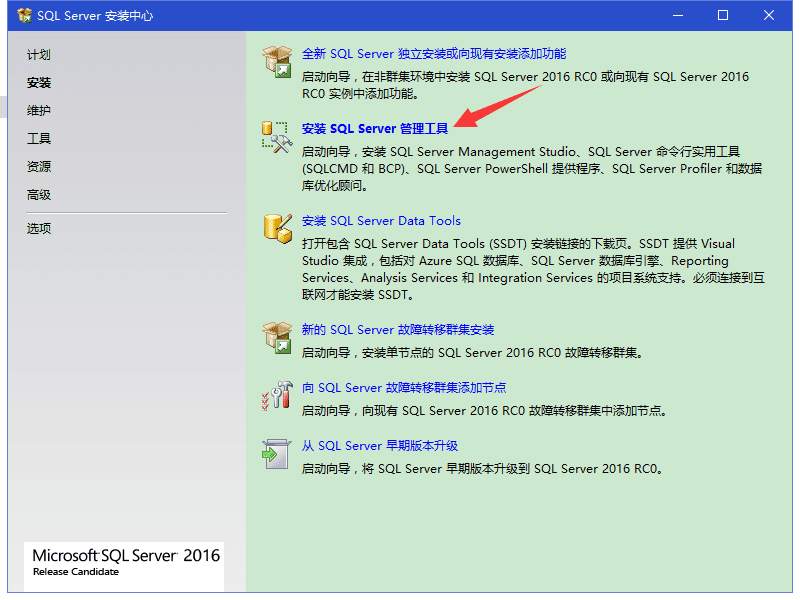
Task: Click the add cluster node wrench icon
Action: pyautogui.click(x=277, y=395)
